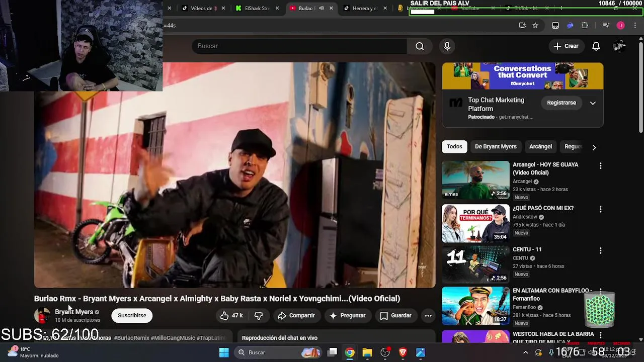Click the Crear button

tap(566, 46)
